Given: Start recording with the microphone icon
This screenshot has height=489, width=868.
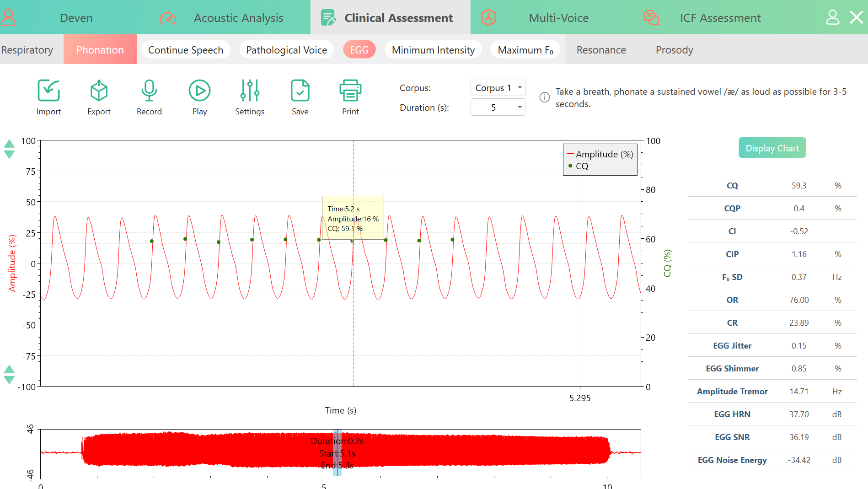Looking at the screenshot, I should 149,91.
